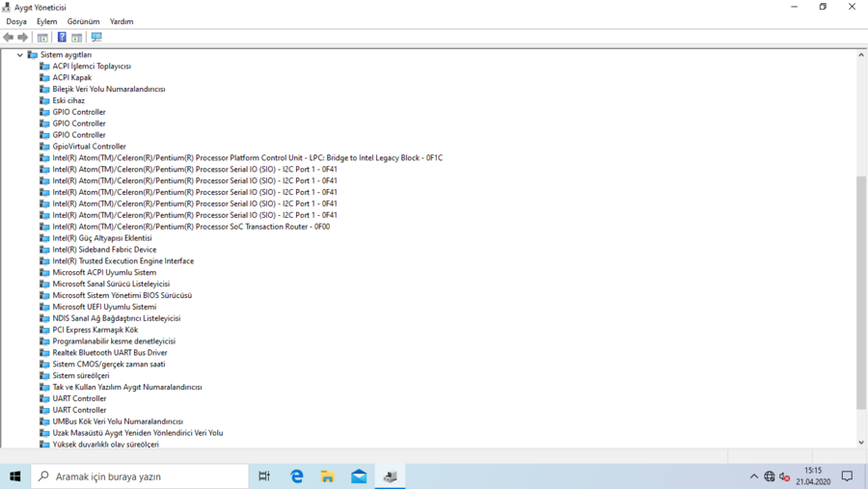This screenshot has height=489, width=868.
Task: Collapse the Sistem aygıtları category
Action: tap(20, 55)
